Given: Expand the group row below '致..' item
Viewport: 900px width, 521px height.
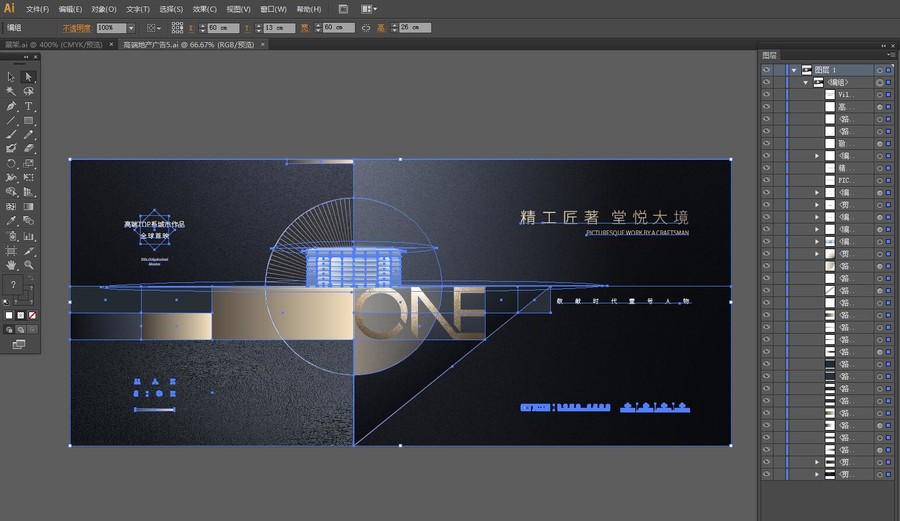Looking at the screenshot, I should pyautogui.click(x=817, y=155).
